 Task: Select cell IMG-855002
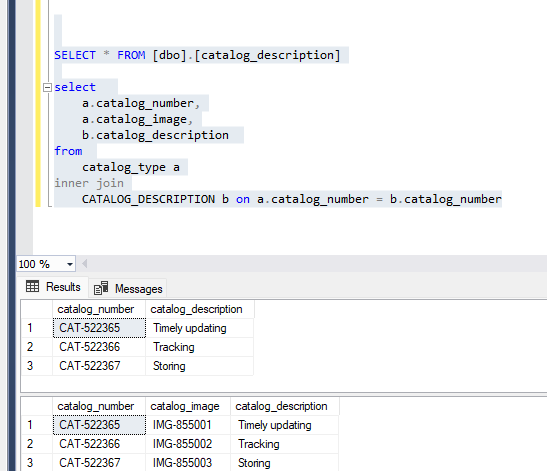(188, 444)
